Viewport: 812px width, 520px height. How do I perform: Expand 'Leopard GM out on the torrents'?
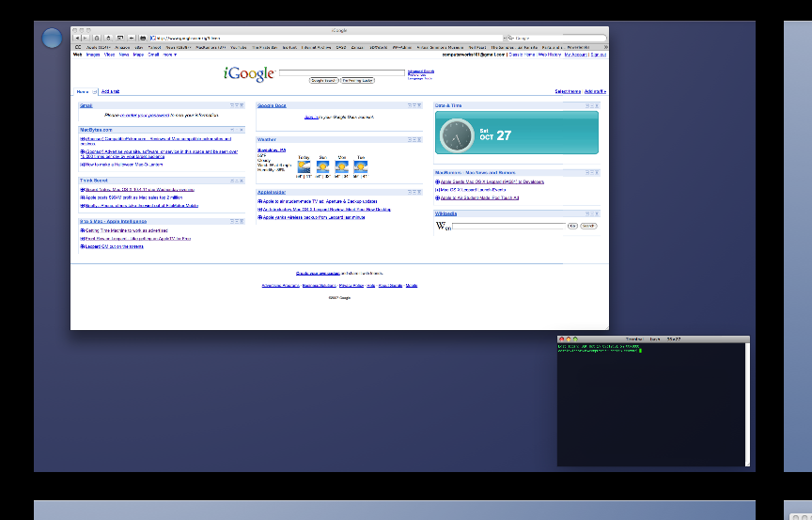(x=82, y=246)
